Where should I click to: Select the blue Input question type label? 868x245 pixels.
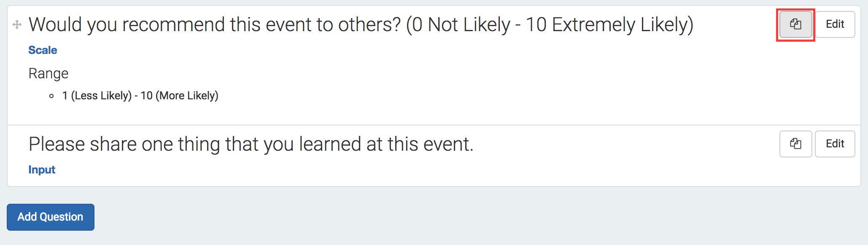[42, 170]
